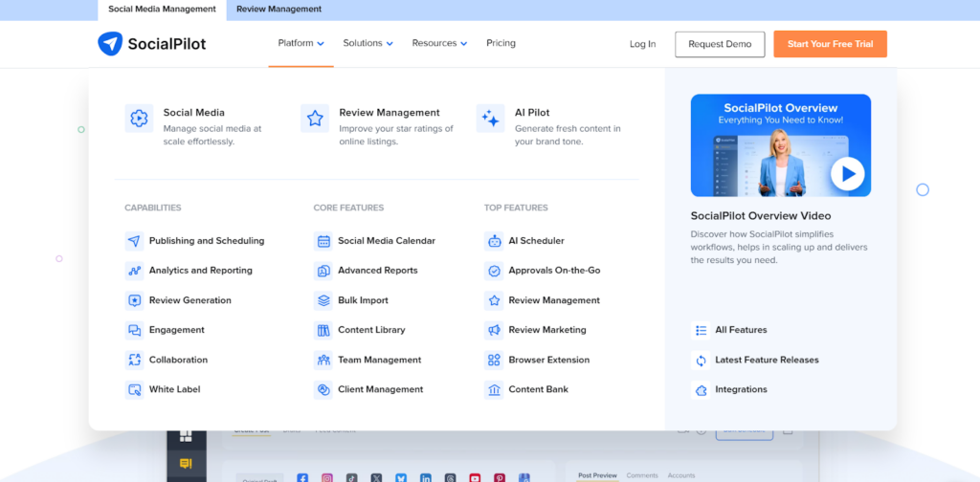Select the Approvals On-the-Go link
This screenshot has height=482, width=980.
coord(554,271)
